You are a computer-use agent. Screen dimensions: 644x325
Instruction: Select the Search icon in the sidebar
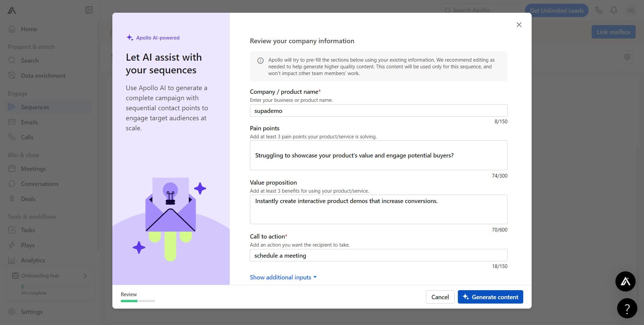tap(12, 60)
